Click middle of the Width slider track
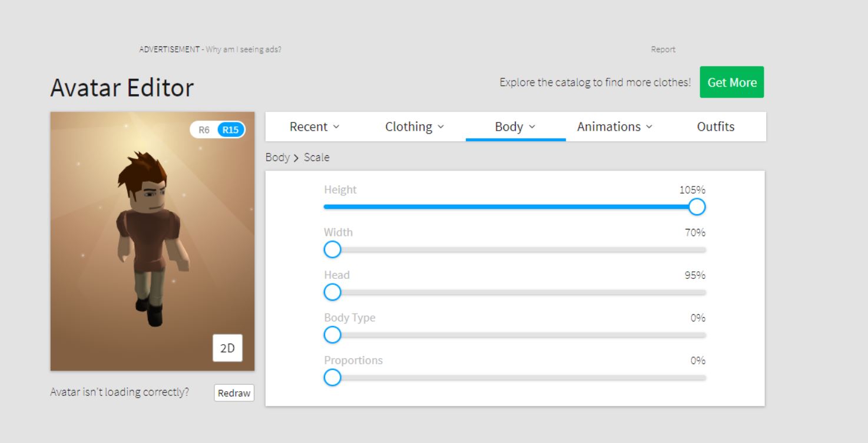 [x=515, y=250]
